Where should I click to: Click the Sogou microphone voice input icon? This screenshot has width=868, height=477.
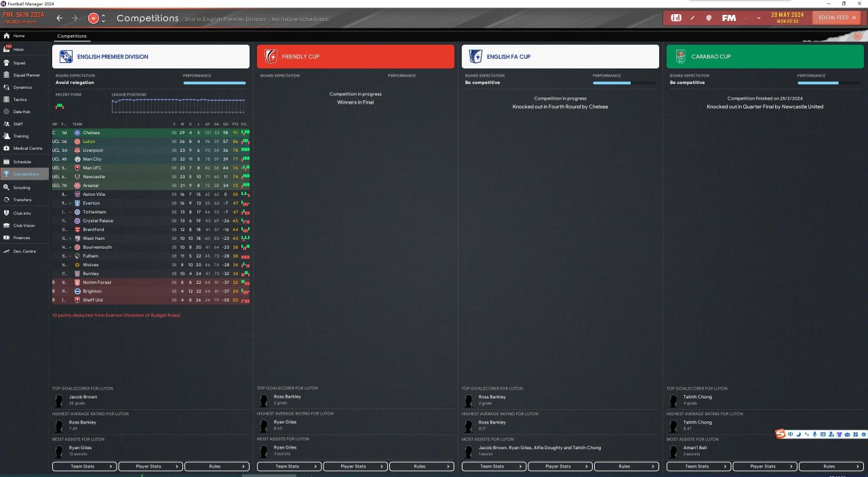coord(814,434)
